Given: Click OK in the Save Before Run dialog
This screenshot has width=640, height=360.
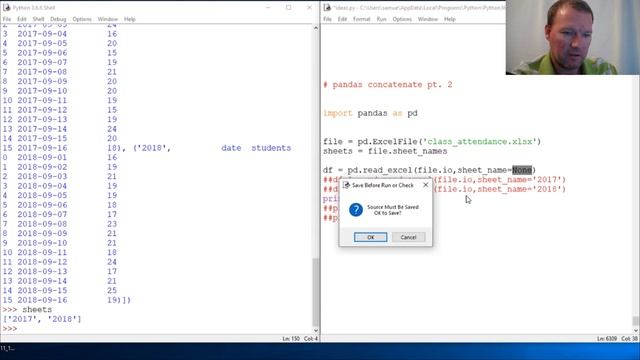Looking at the screenshot, I should pyautogui.click(x=371, y=237).
